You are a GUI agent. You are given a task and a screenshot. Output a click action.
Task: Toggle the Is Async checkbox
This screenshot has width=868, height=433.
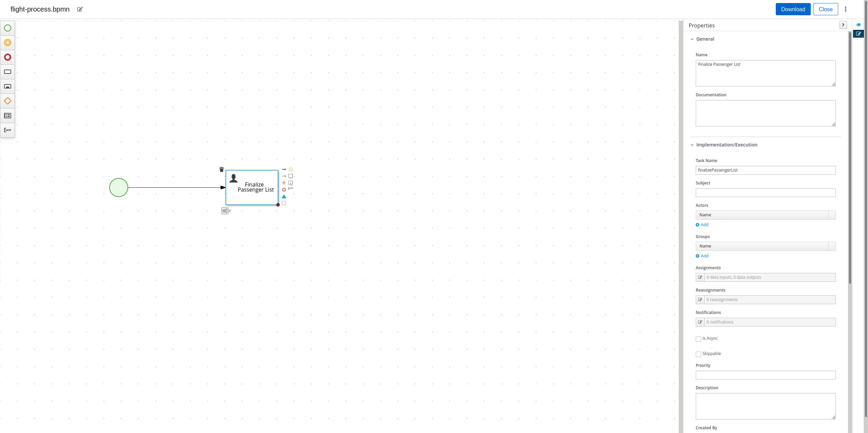coord(698,339)
